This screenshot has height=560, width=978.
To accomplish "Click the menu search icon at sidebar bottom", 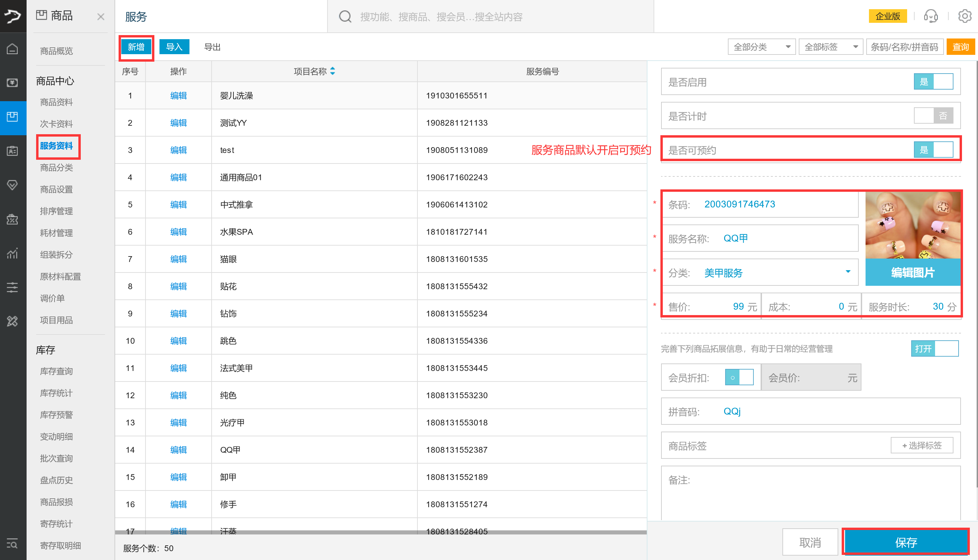I will pos(12,544).
